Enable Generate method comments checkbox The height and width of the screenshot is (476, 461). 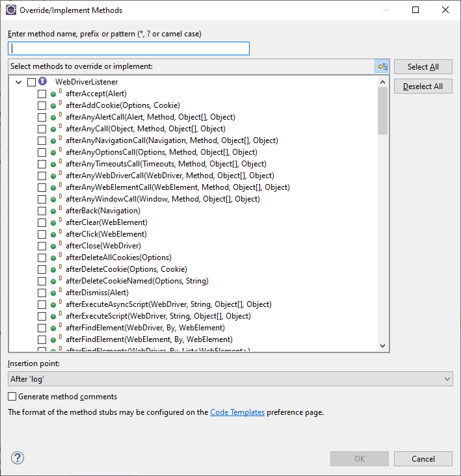pyautogui.click(x=12, y=396)
